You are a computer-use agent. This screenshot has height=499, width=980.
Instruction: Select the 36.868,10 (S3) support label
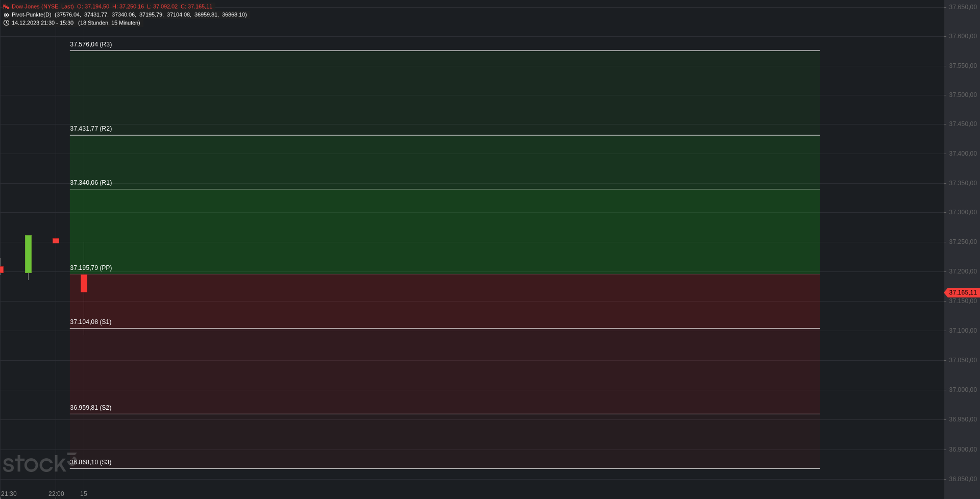click(x=91, y=462)
